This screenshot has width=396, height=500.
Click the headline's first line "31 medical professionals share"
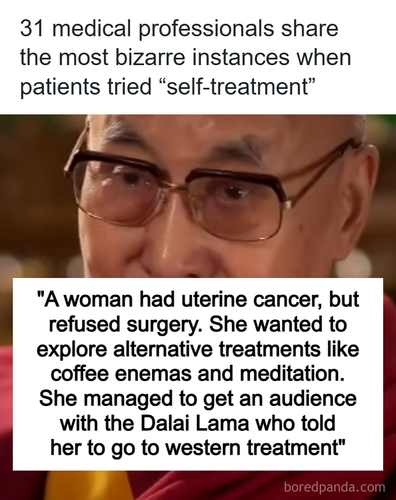point(179,28)
